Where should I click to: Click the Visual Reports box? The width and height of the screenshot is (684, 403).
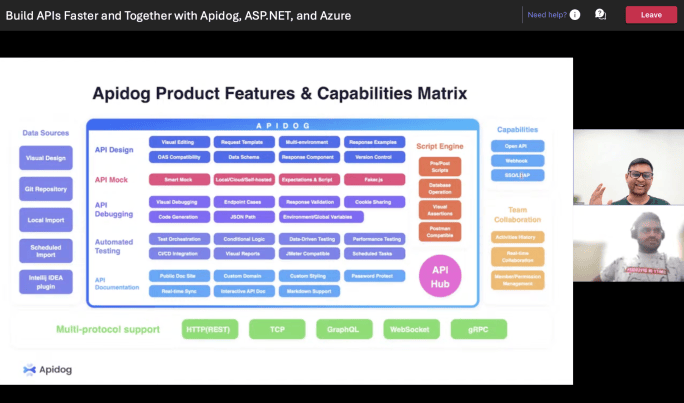[244, 254]
